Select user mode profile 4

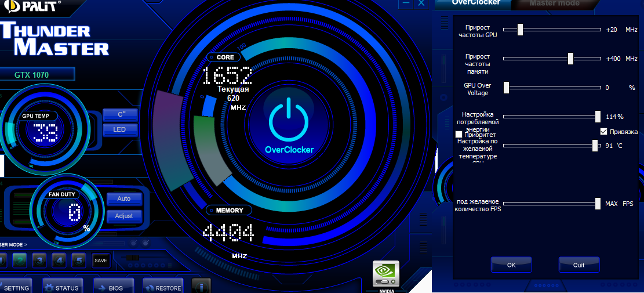coord(59,260)
